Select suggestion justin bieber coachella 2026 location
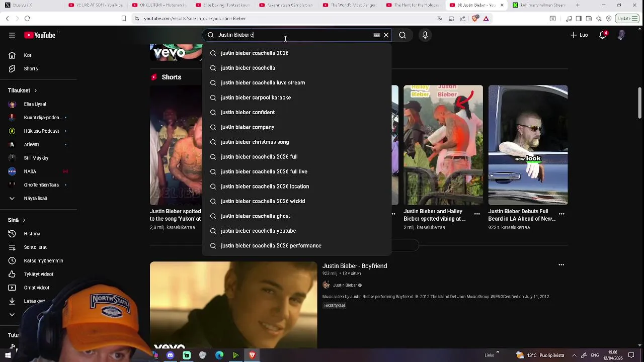 click(x=297, y=187)
